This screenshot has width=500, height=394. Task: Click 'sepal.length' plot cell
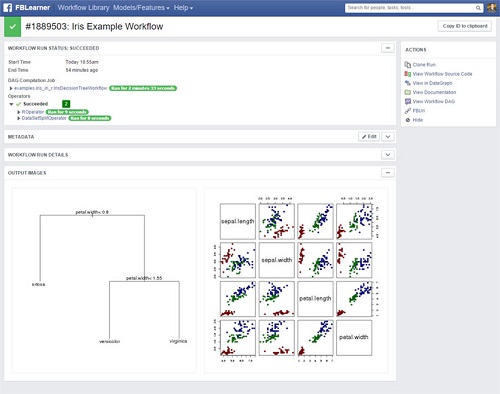click(x=238, y=221)
